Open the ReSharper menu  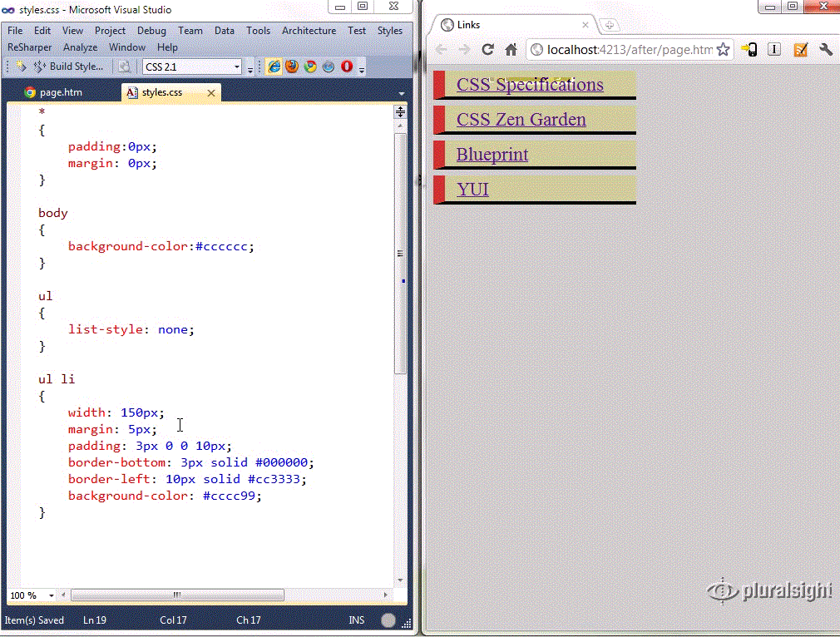tap(30, 47)
